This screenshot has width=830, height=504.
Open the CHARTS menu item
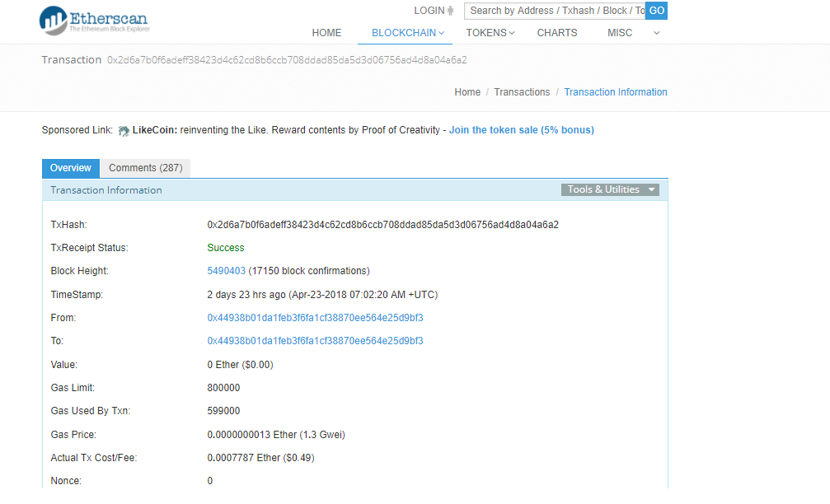[x=557, y=33]
